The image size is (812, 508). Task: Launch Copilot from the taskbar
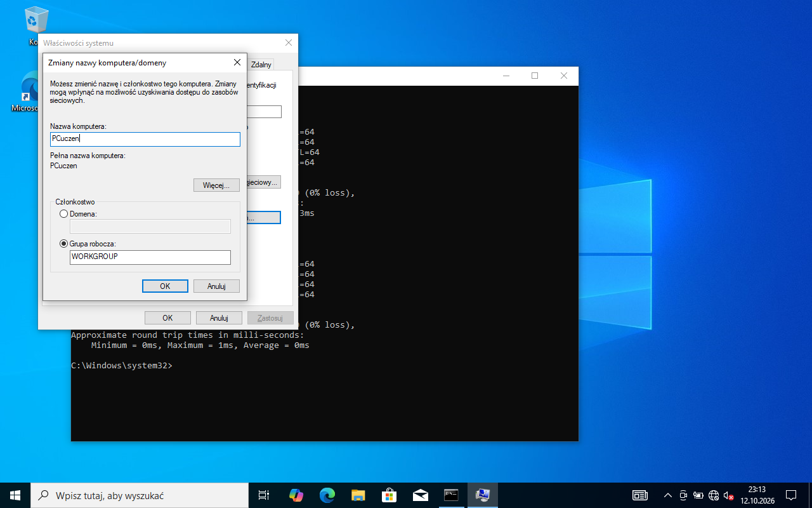tap(296, 495)
